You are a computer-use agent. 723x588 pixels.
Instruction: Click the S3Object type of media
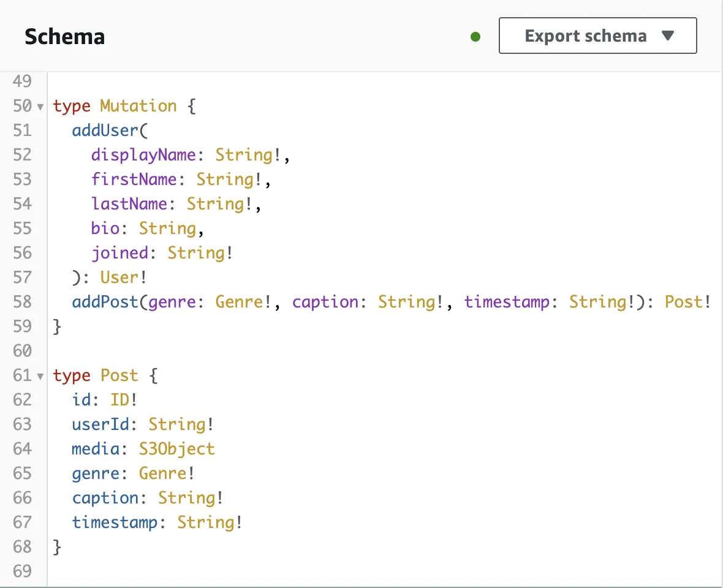(177, 449)
